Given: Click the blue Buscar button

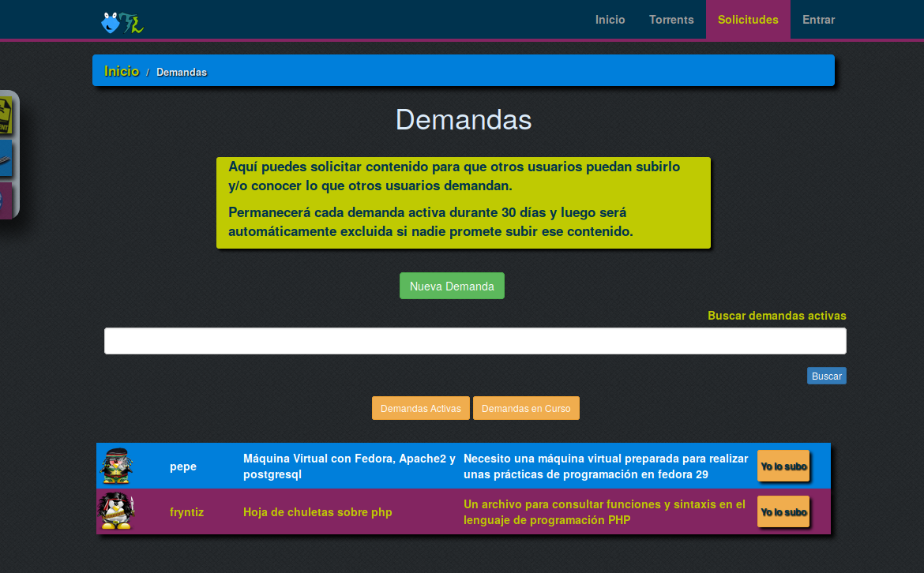Looking at the screenshot, I should point(826,376).
